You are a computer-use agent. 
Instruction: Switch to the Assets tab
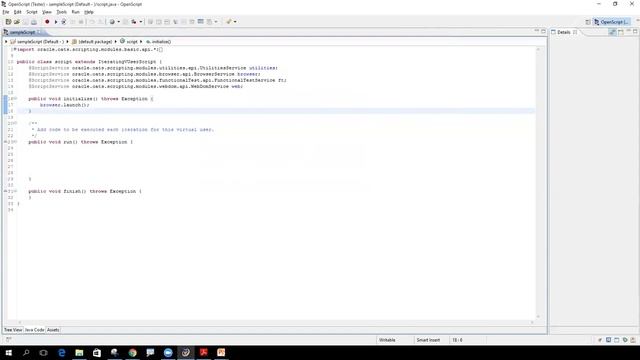pos(53,330)
